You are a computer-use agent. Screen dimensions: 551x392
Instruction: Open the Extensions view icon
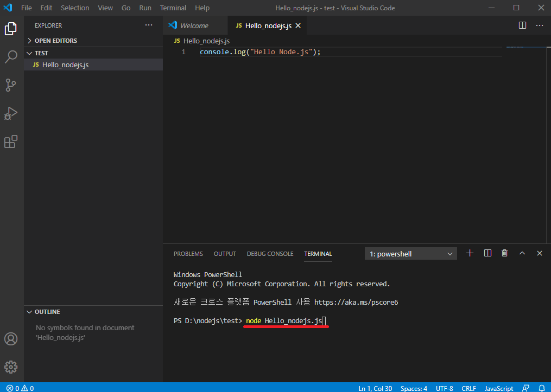point(11,142)
